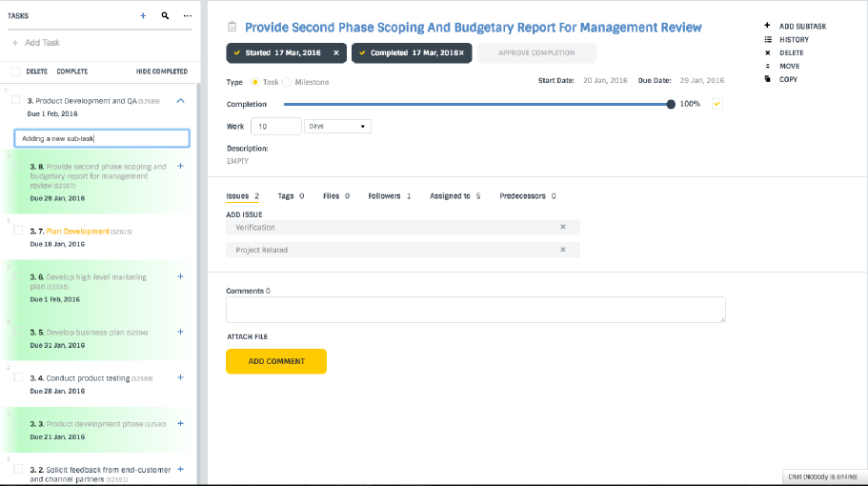Image resolution: width=868 pixels, height=486 pixels.
Task: Check the Product Development and QA checkbox
Action: point(16,100)
